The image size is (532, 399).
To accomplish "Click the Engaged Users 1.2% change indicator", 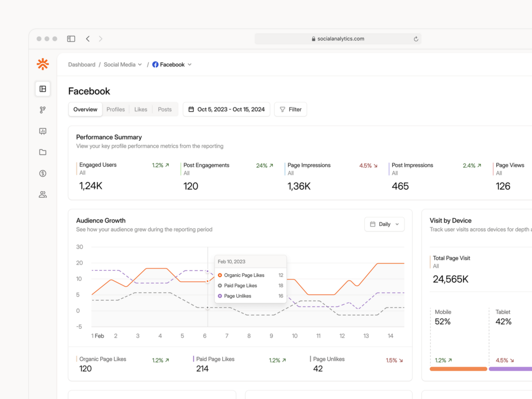I will pos(161,165).
